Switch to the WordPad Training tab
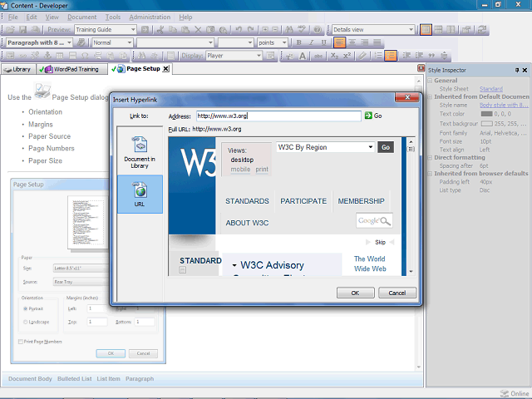 [x=72, y=69]
